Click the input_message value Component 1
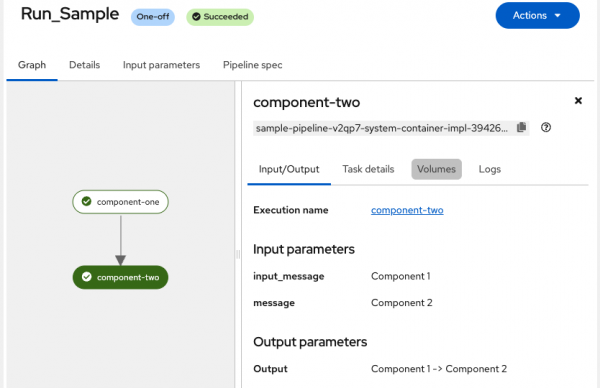Image resolution: width=600 pixels, height=388 pixels. click(x=401, y=276)
